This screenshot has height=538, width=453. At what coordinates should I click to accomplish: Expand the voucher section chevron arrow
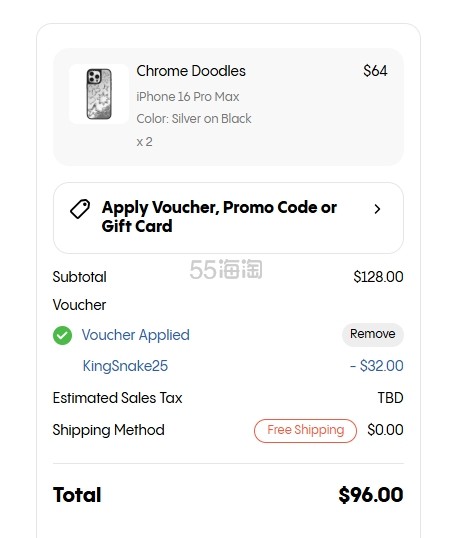tap(377, 209)
